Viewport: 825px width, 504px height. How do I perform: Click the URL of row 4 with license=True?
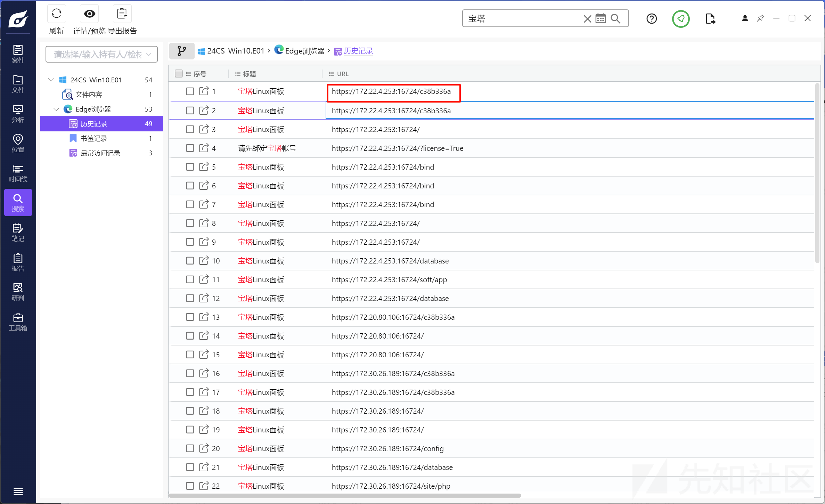398,148
